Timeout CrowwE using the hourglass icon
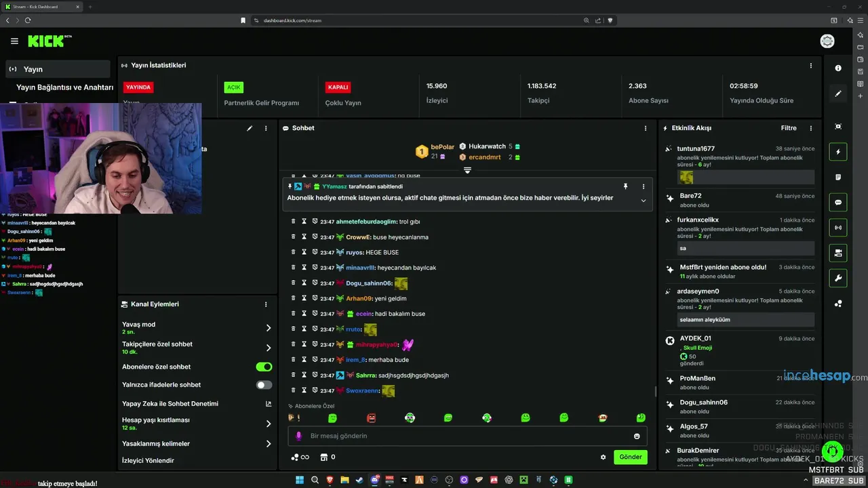This screenshot has height=488, width=868. pyautogui.click(x=304, y=237)
